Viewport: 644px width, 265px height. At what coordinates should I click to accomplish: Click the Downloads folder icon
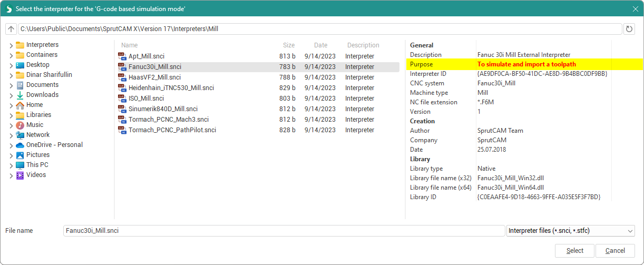(20, 95)
